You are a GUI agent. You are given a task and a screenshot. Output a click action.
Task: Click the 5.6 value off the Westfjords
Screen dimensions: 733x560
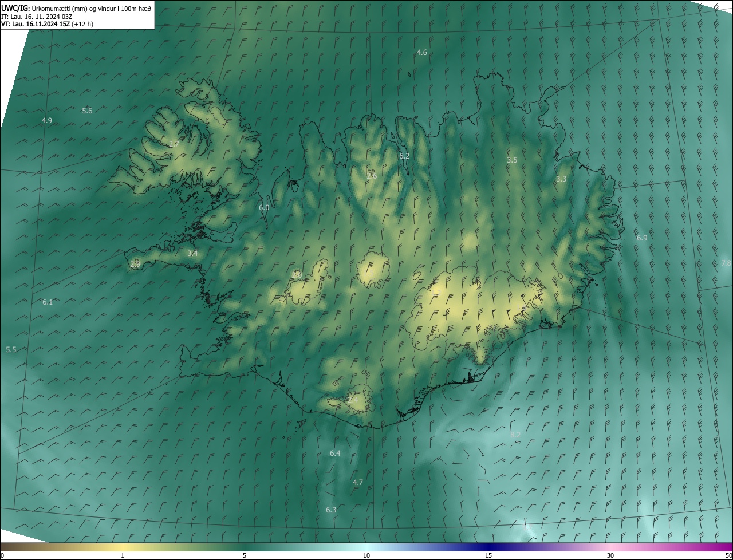point(87,111)
